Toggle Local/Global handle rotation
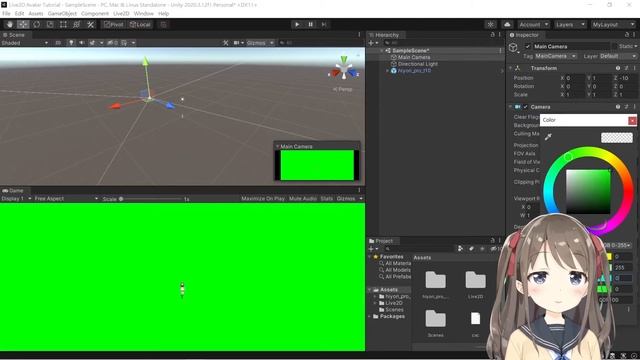This screenshot has height=360, width=640. pyautogui.click(x=140, y=24)
